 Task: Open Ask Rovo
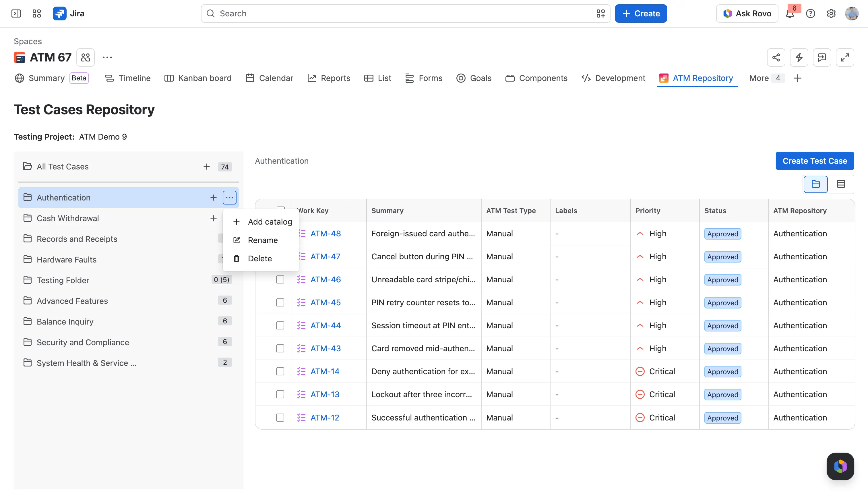(747, 13)
